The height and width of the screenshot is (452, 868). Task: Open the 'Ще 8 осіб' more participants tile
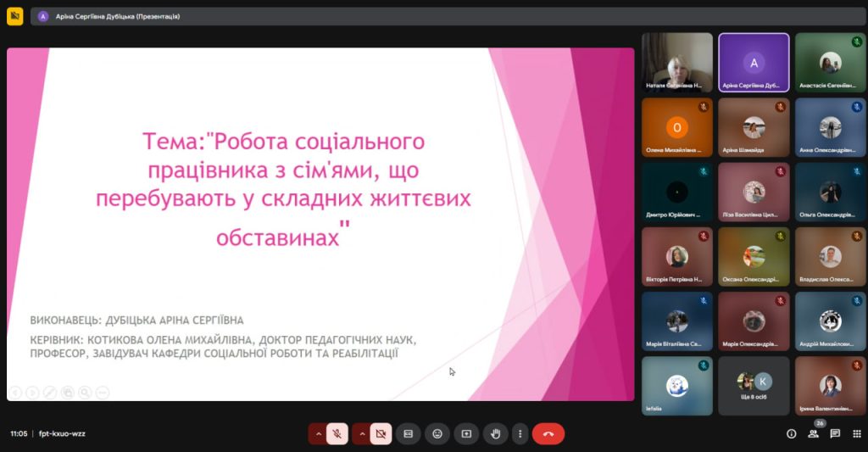[x=754, y=386]
